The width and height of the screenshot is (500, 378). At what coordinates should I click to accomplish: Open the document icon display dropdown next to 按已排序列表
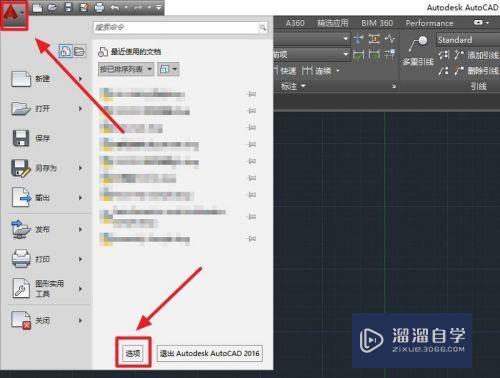coord(168,69)
